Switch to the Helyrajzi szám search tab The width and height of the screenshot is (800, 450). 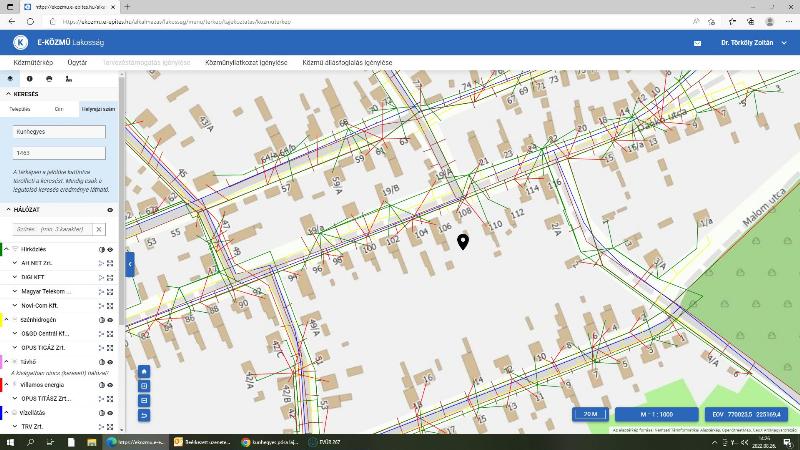pos(98,109)
